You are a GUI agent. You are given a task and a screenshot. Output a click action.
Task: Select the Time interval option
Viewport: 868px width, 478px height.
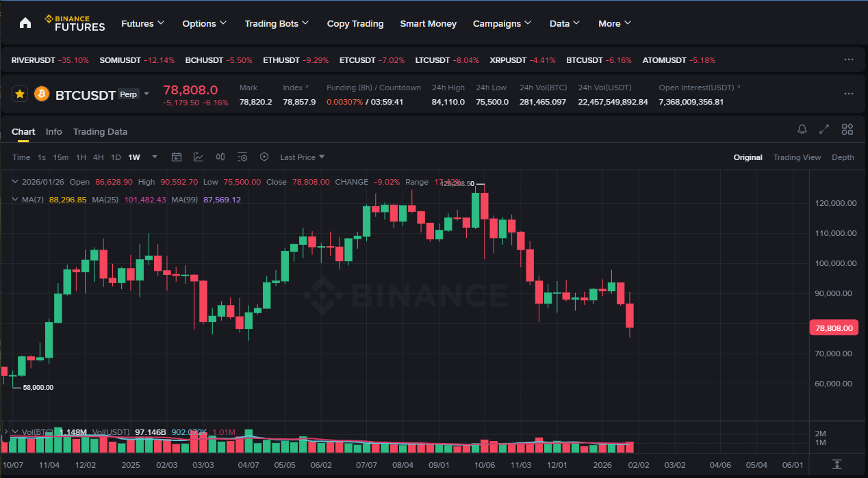point(21,157)
